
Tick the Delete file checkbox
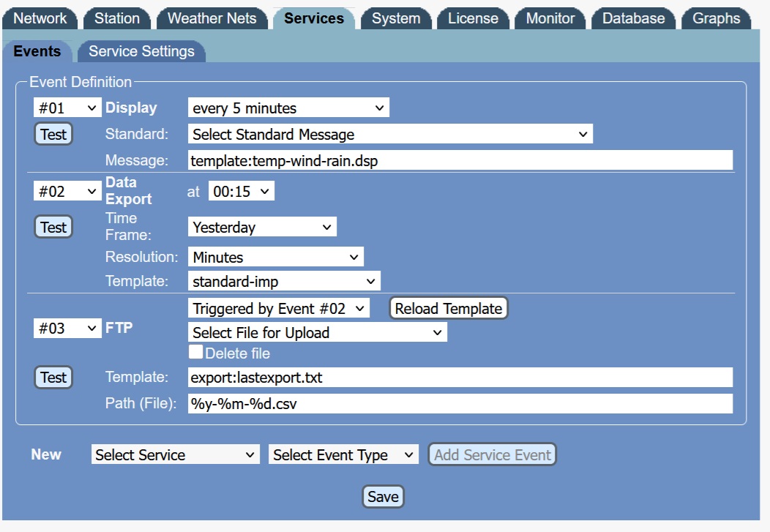195,353
